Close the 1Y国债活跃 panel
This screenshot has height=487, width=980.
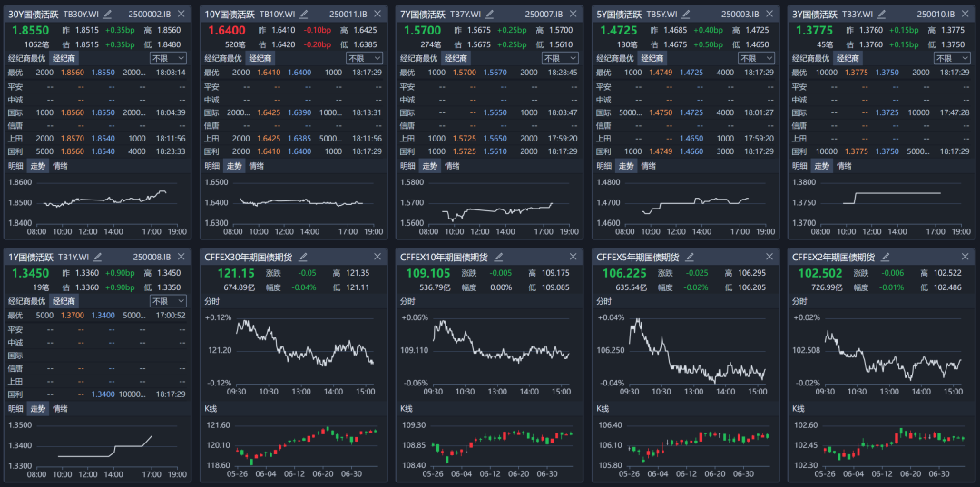[x=181, y=257]
